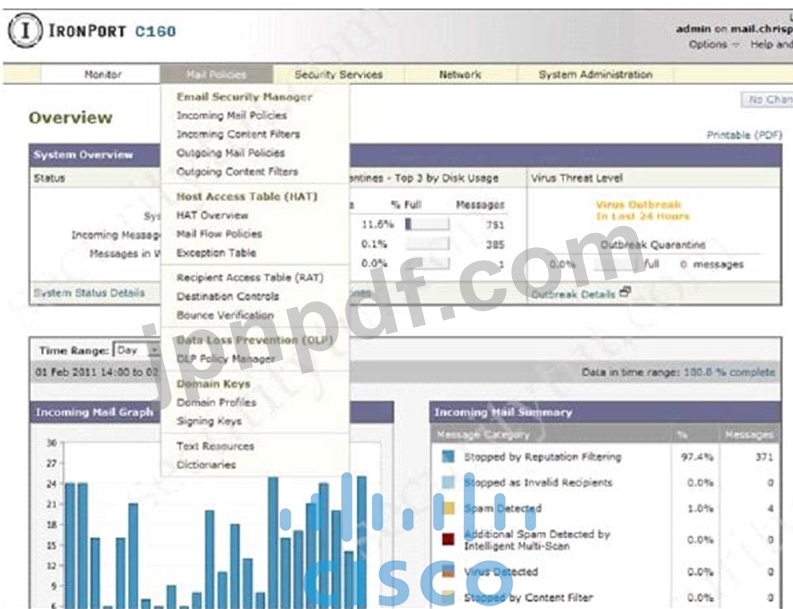Image resolution: width=793 pixels, height=609 pixels.
Task: Click the 371 messages value
Action: tap(764, 457)
